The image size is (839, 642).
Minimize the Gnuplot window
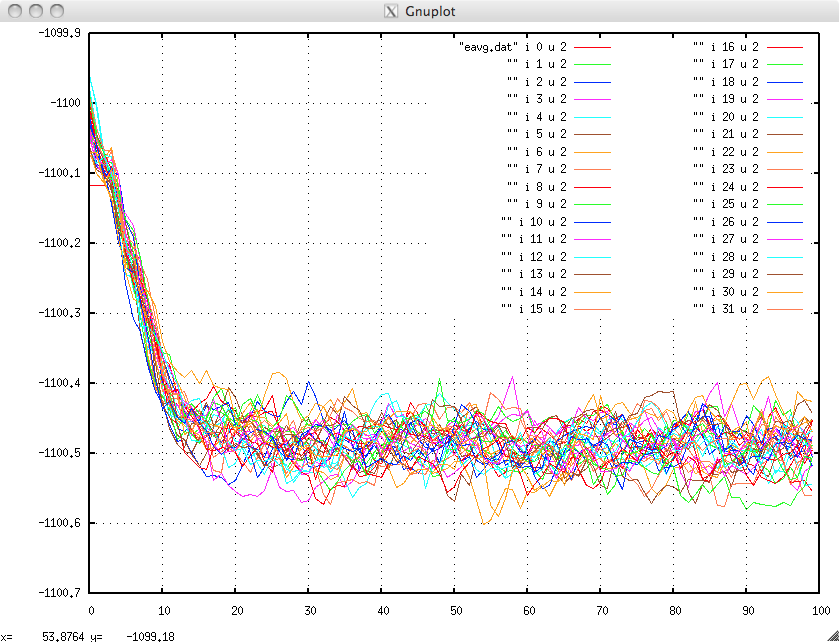(35, 10)
